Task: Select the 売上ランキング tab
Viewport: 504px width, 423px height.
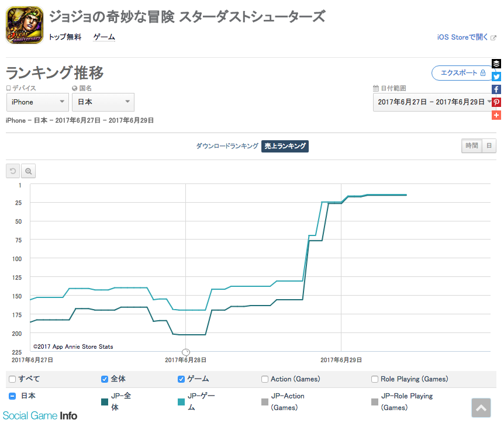Action: 285,146
